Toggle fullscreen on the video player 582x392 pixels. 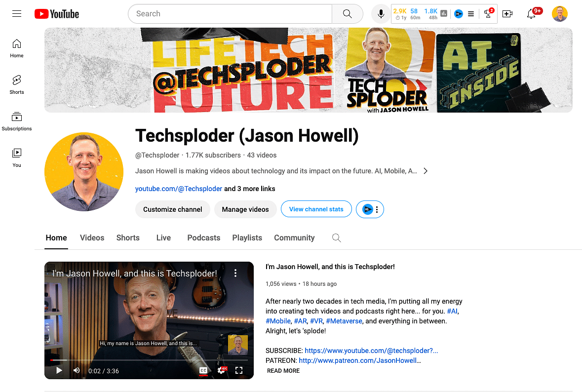[x=239, y=370]
